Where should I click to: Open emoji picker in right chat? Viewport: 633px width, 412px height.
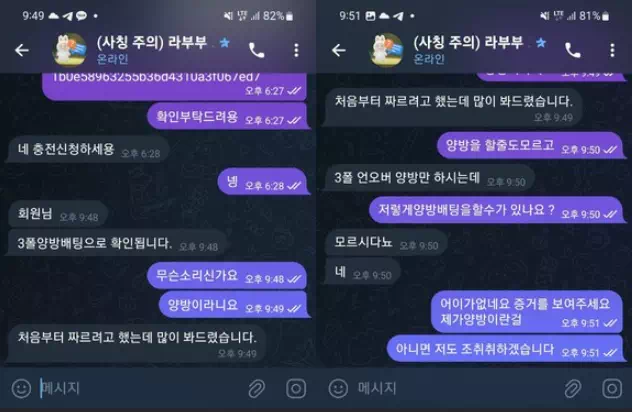[338, 389]
